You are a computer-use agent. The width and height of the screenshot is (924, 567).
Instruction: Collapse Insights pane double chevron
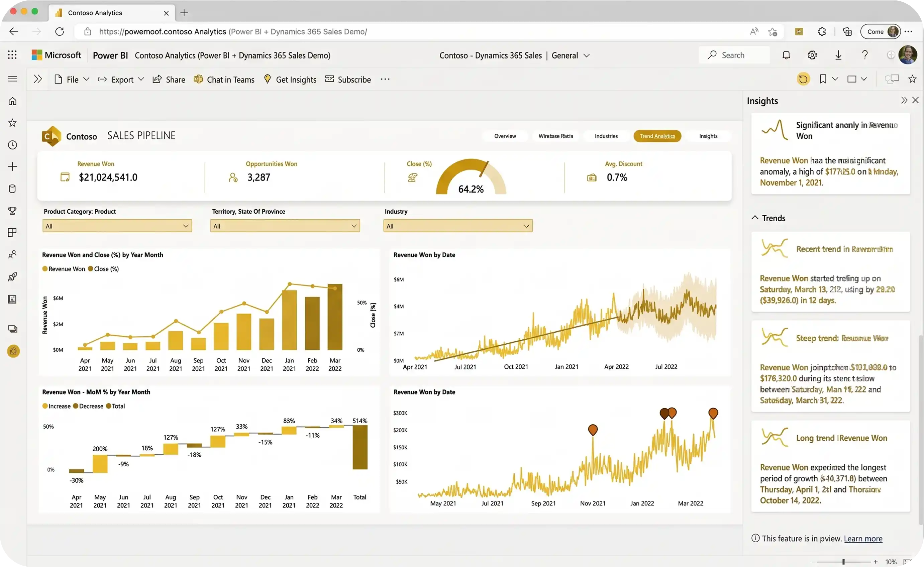(x=904, y=100)
